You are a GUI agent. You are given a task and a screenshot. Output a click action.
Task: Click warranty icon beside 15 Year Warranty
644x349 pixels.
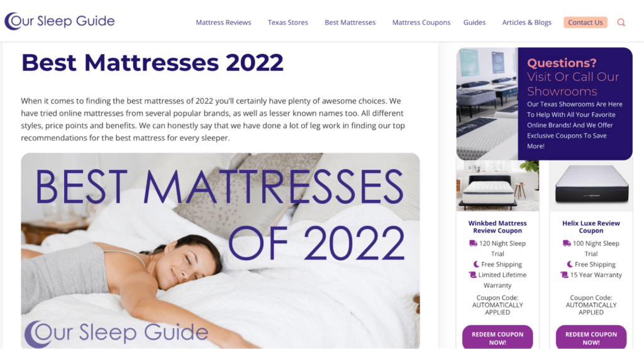click(x=564, y=275)
